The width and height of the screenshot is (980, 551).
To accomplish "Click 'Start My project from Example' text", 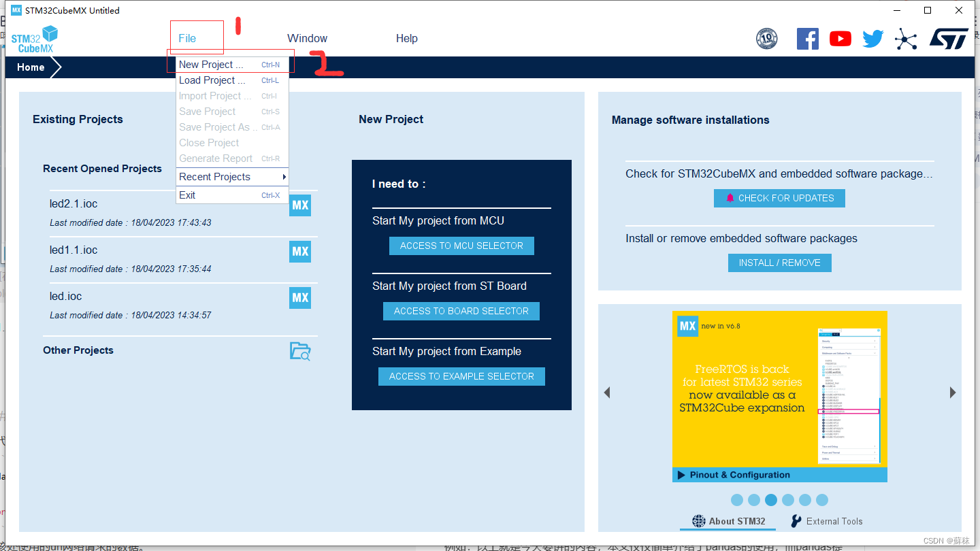I will pos(446,352).
